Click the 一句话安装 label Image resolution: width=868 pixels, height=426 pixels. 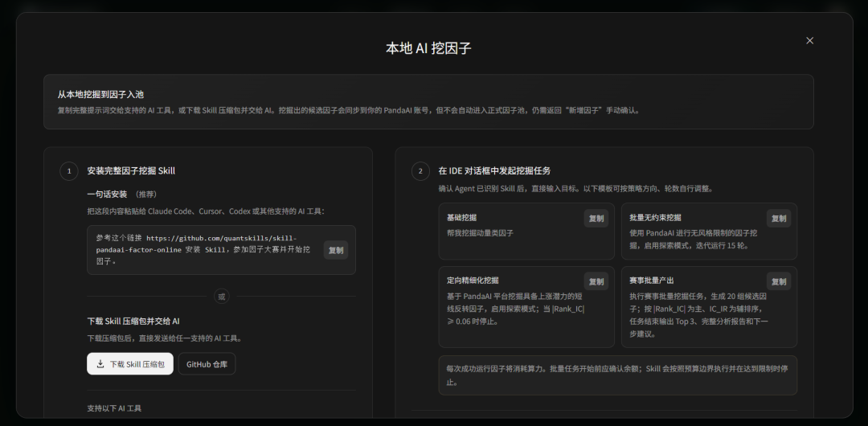[107, 194]
